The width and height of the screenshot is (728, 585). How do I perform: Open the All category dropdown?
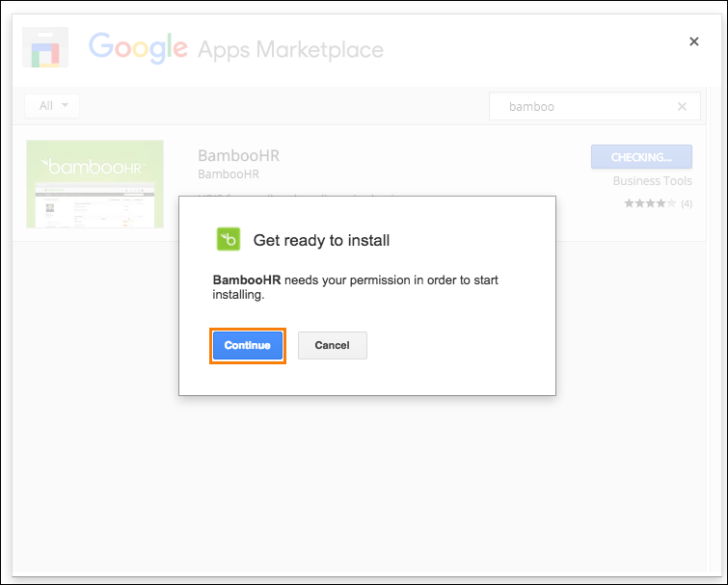pyautogui.click(x=52, y=106)
